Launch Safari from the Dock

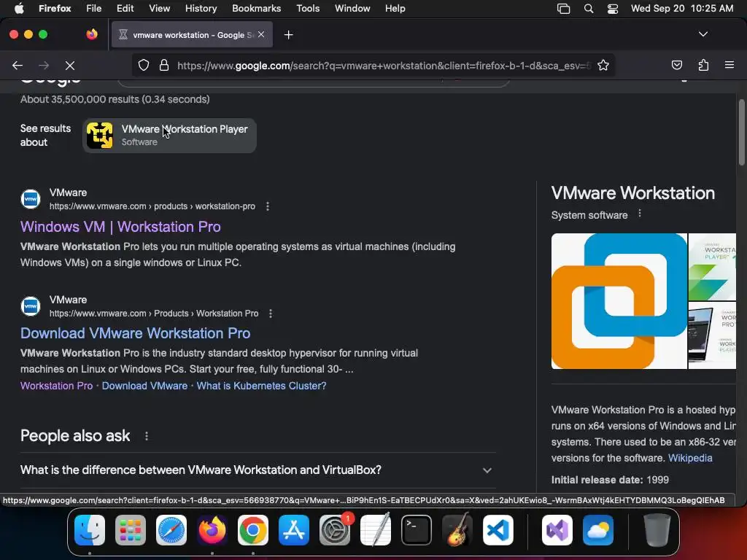click(171, 530)
